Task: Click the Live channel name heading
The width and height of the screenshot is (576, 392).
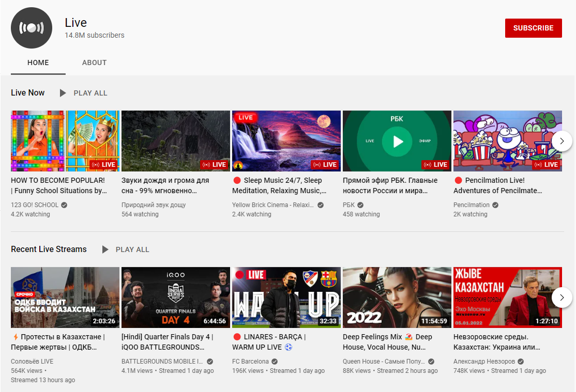Action: (x=75, y=23)
